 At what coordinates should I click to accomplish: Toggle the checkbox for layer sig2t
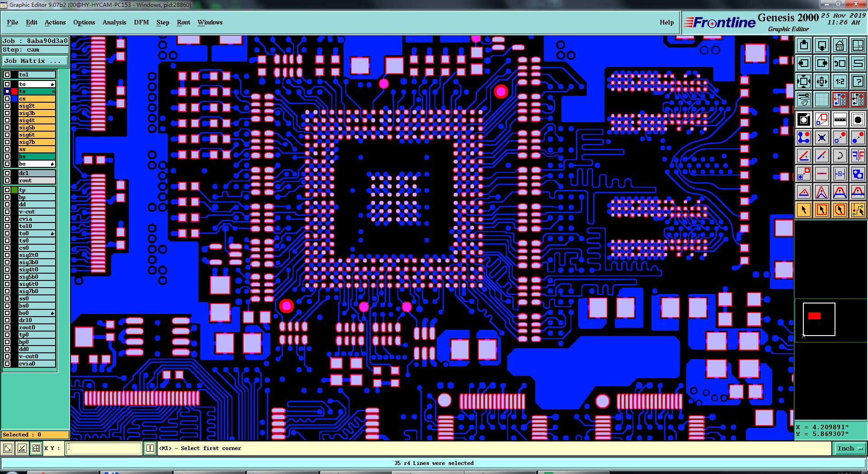(x=7, y=106)
